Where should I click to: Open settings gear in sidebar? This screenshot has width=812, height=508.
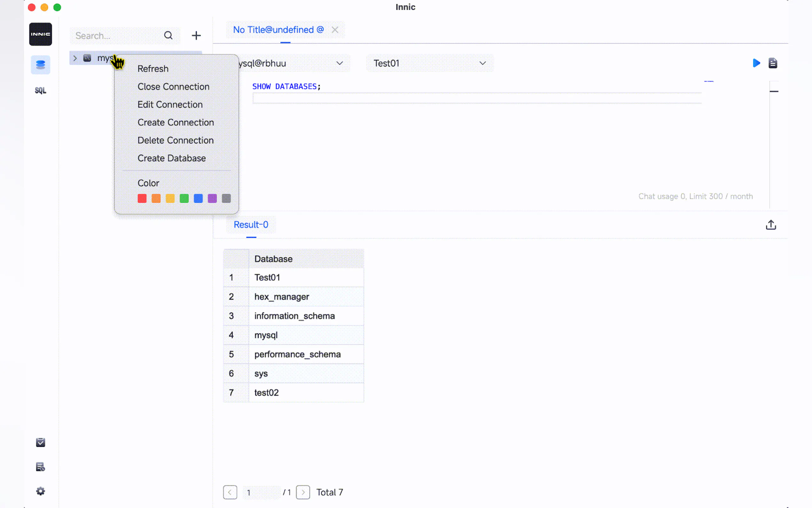(x=40, y=491)
